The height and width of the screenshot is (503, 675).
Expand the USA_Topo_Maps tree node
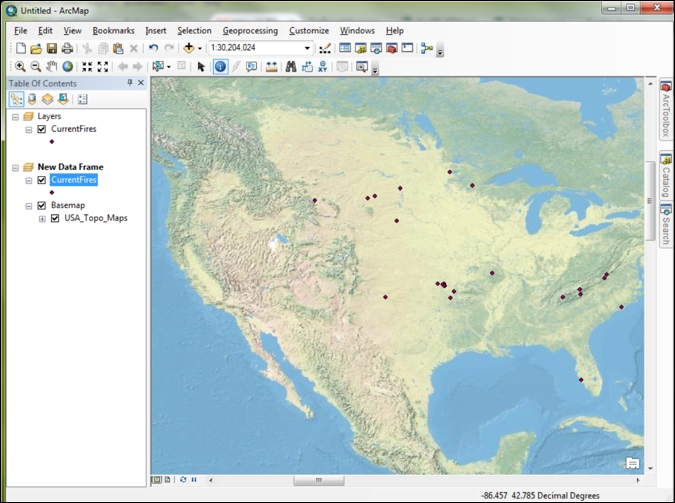point(42,218)
